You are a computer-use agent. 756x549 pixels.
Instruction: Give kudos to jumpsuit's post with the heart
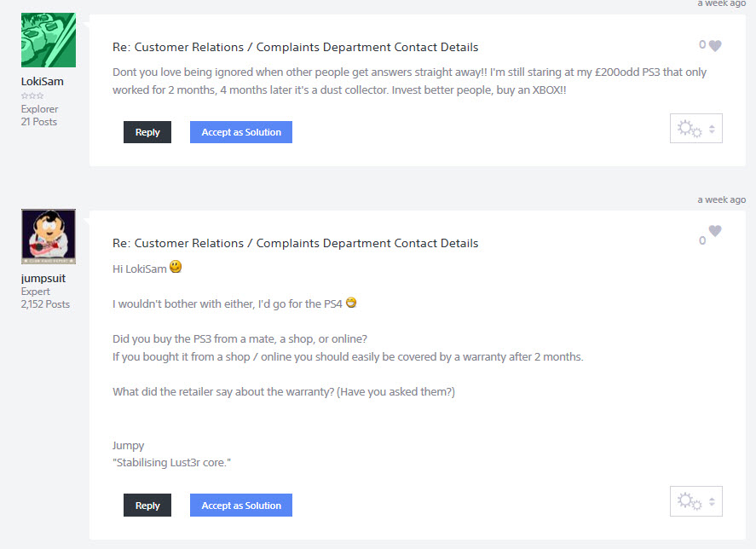click(x=715, y=231)
